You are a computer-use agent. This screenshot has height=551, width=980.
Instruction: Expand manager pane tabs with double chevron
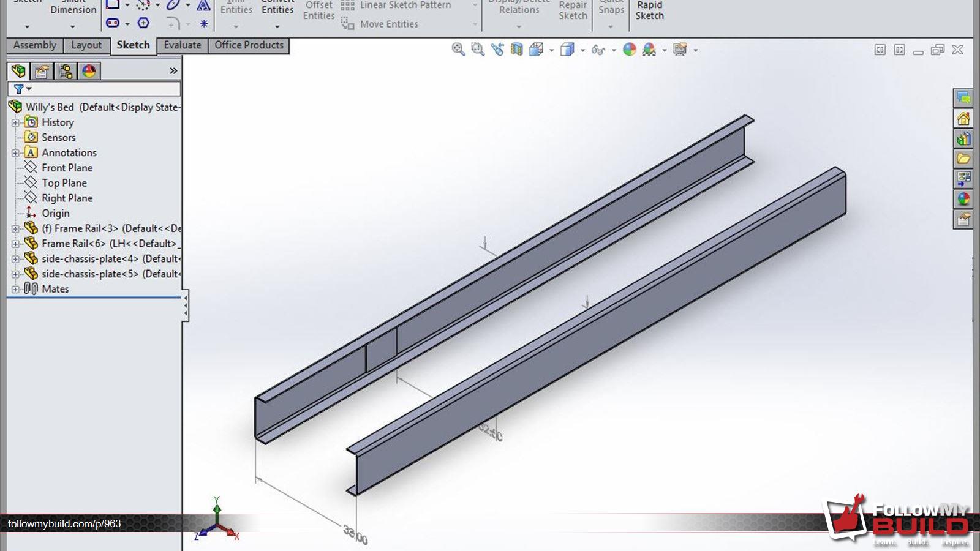click(x=173, y=71)
